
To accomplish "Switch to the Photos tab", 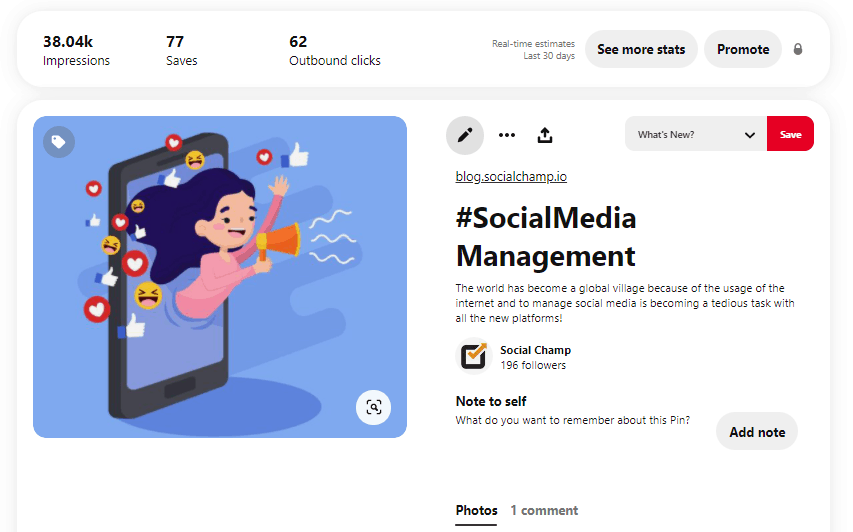I will pos(476,510).
